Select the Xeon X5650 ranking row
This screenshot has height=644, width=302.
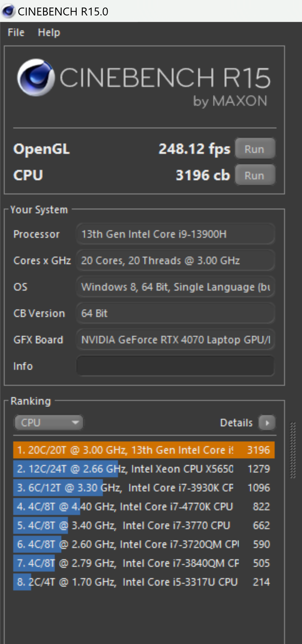[x=144, y=469]
